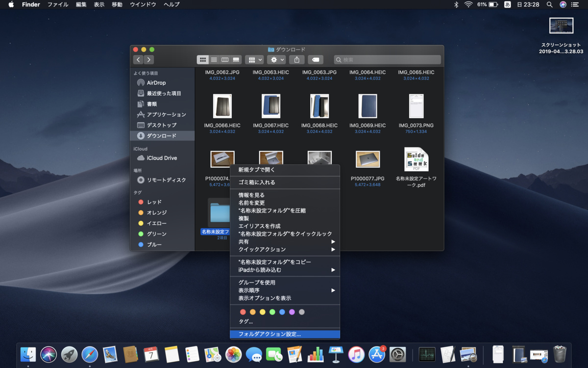Select the P1000077.JPG thumbnail
The image size is (588, 368).
click(x=367, y=159)
